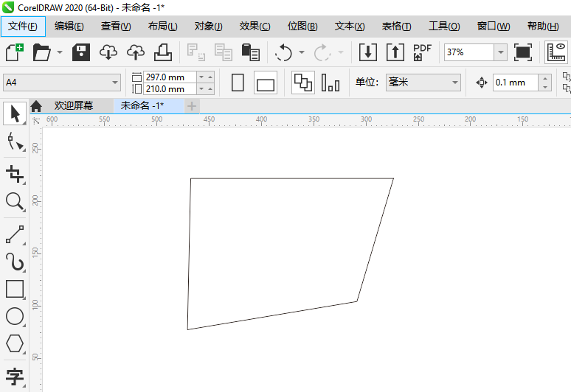Expand the A4 page size dropdown
The height and width of the screenshot is (392, 571).
pos(114,83)
